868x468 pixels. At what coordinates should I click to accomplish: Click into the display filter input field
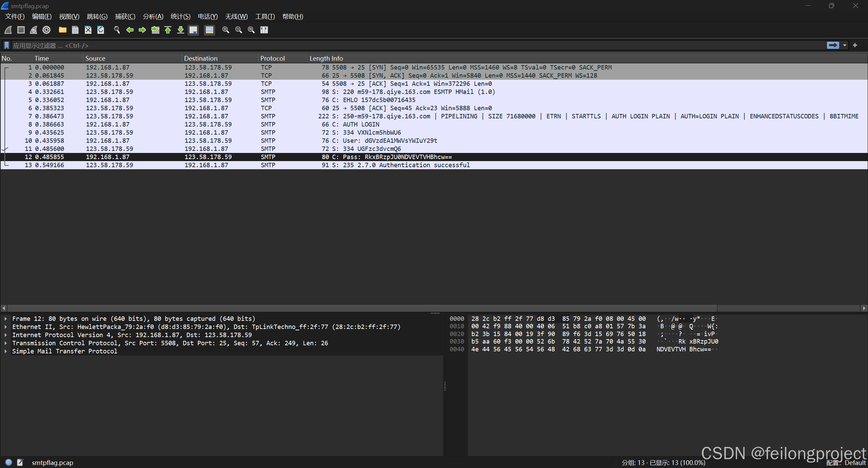pos(407,45)
